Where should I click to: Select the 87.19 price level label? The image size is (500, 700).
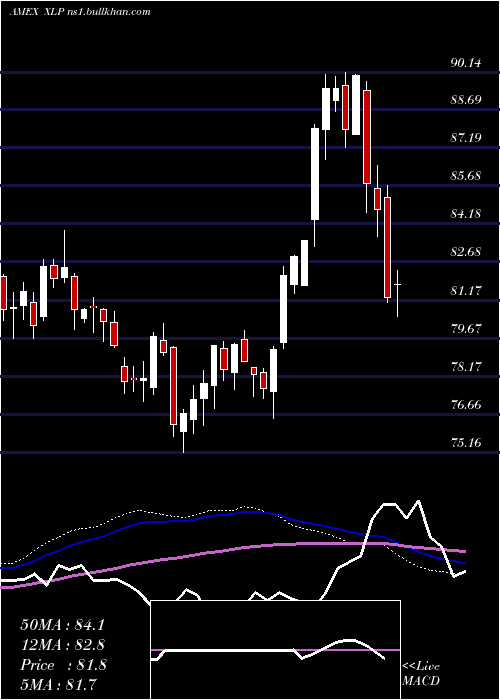(x=466, y=138)
